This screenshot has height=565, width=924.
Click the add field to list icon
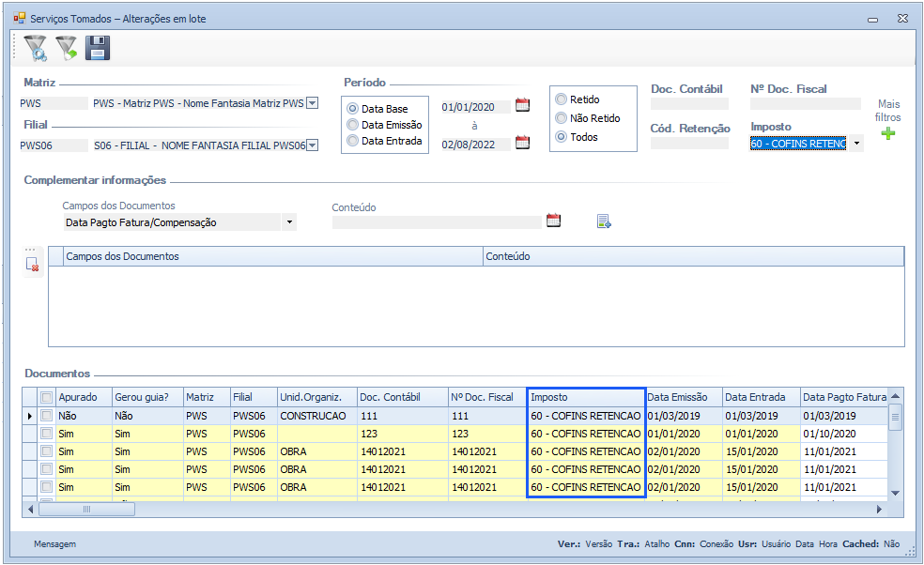(604, 221)
